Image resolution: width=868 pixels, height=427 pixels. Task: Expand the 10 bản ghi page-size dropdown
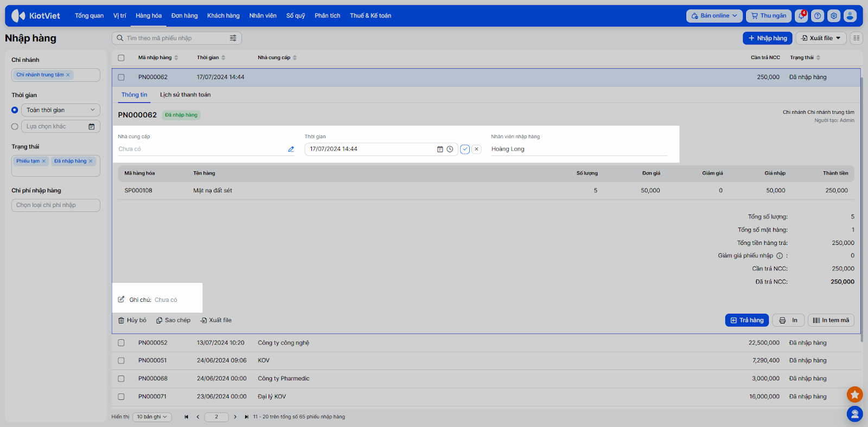coord(152,417)
